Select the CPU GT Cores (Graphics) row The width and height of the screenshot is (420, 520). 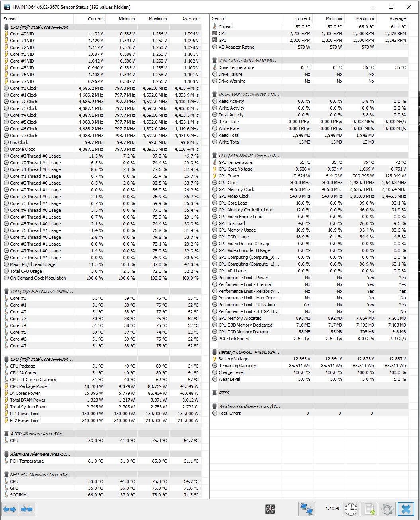[x=102, y=380]
